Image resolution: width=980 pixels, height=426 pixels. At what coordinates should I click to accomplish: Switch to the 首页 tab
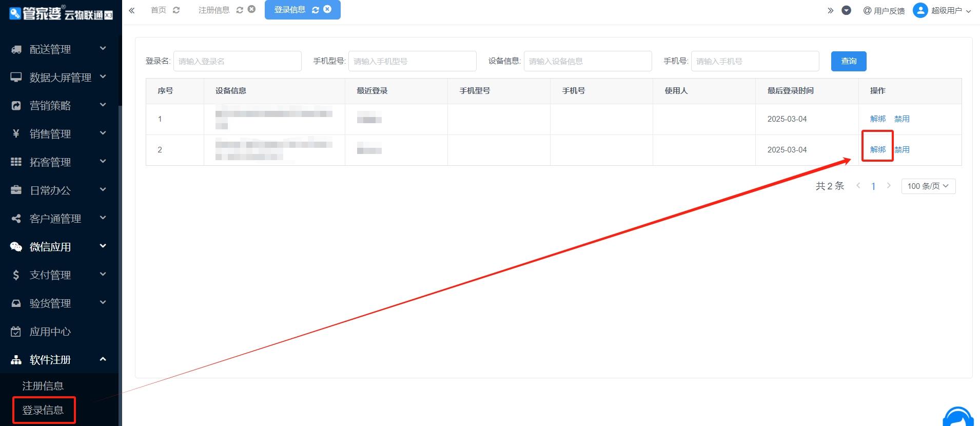pos(159,10)
